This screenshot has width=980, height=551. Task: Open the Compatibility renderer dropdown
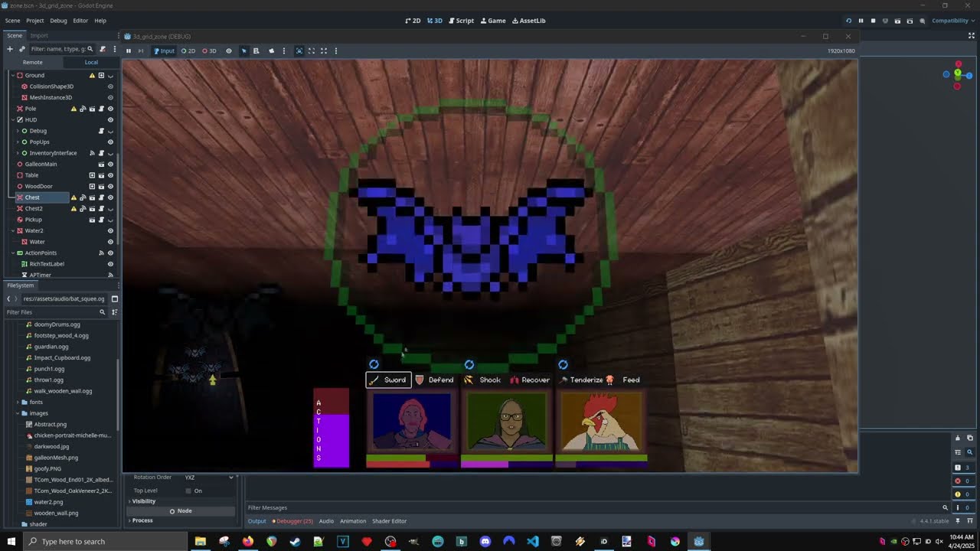(952, 21)
